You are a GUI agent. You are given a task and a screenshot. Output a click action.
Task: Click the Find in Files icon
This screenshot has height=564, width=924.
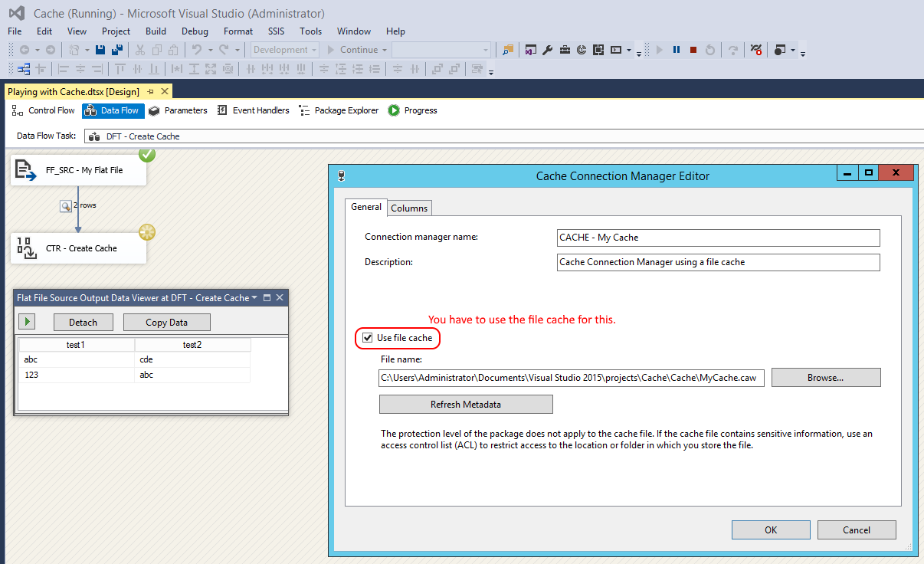[x=508, y=50]
